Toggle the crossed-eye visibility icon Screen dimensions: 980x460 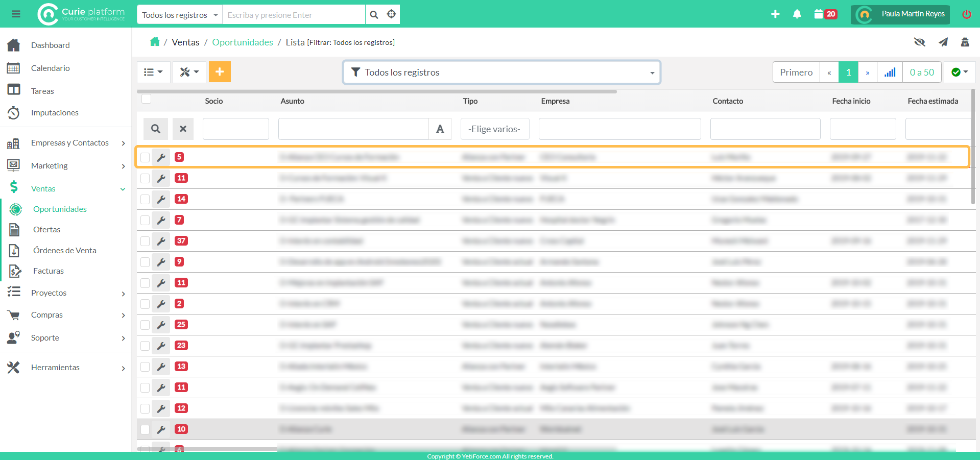coord(919,42)
